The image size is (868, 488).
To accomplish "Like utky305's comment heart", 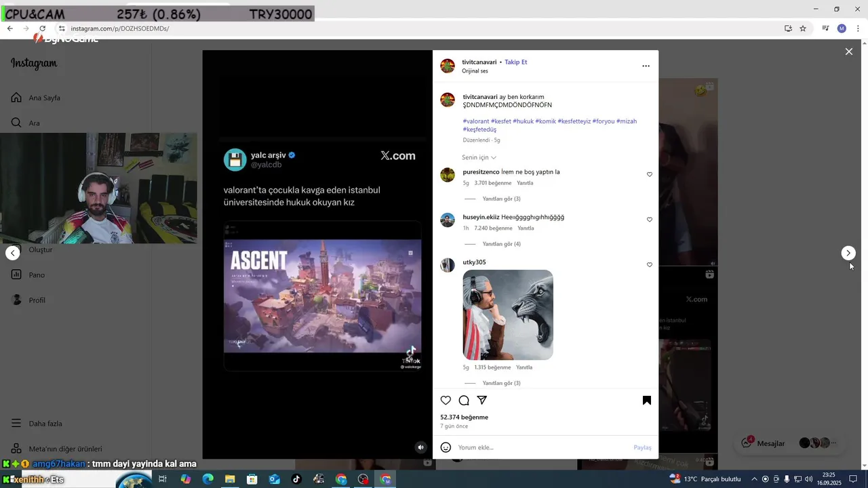I will 649,265.
